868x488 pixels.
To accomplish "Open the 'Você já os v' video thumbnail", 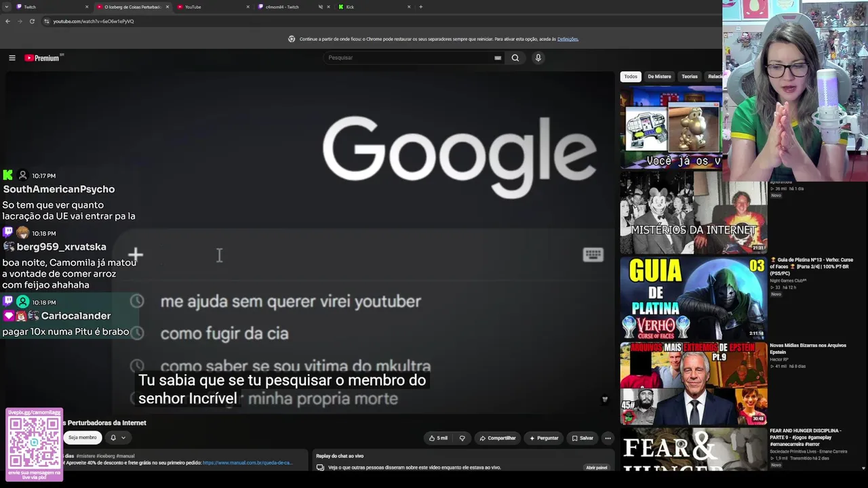I will [671, 127].
